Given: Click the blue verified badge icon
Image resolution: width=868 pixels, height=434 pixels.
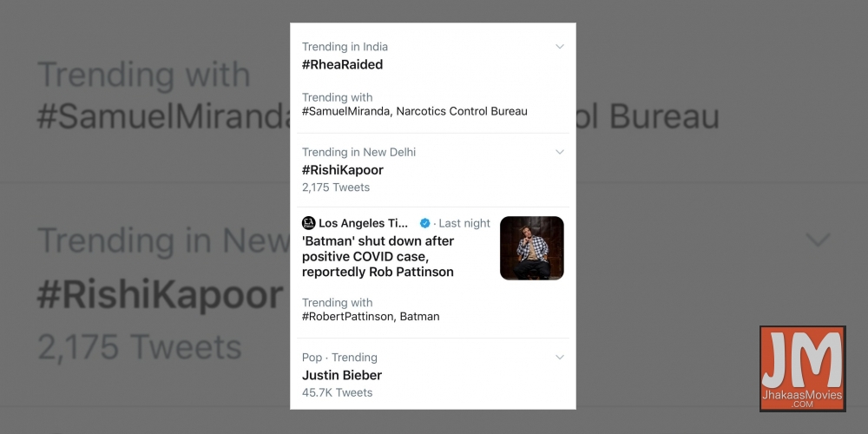Looking at the screenshot, I should (425, 223).
